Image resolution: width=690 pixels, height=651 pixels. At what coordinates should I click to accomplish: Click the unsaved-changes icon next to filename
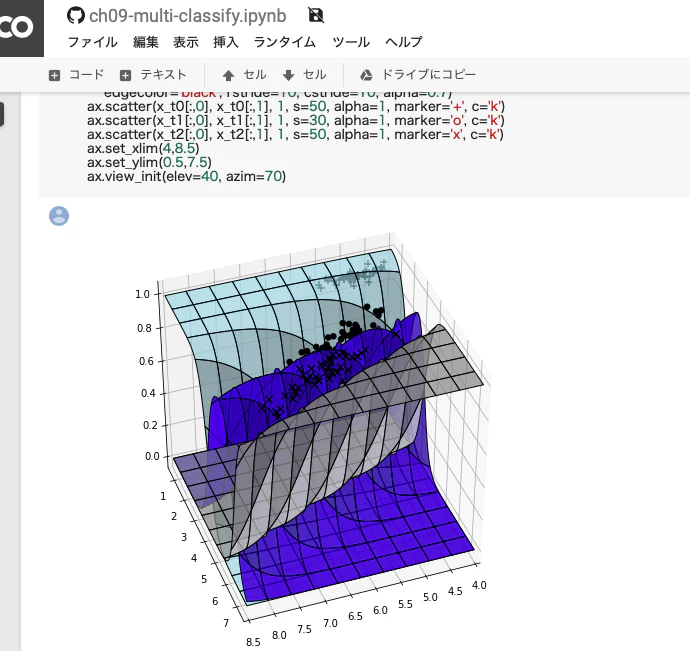(x=316, y=15)
